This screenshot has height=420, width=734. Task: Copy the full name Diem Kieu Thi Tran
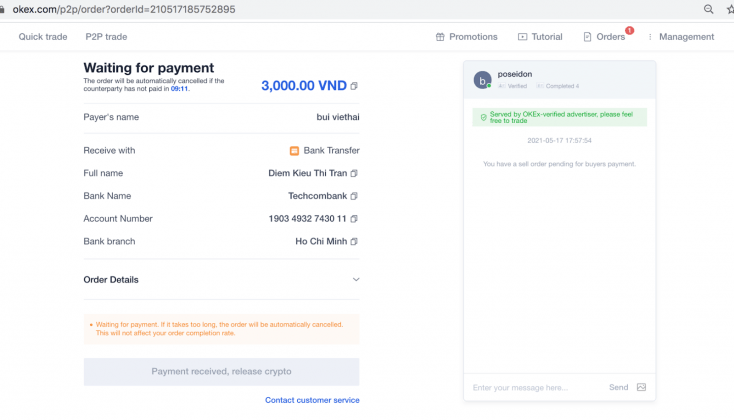click(354, 173)
